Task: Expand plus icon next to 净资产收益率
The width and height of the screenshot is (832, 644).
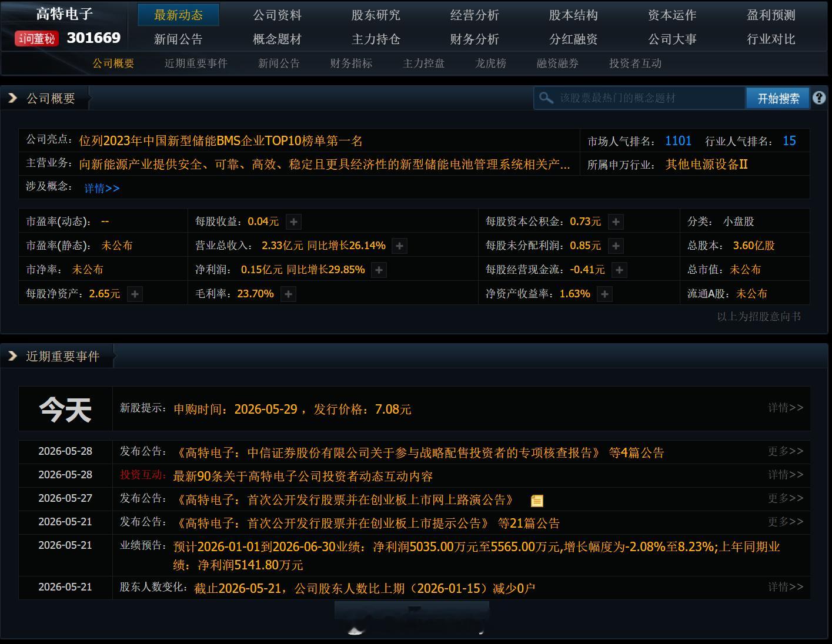Action: pyautogui.click(x=604, y=294)
